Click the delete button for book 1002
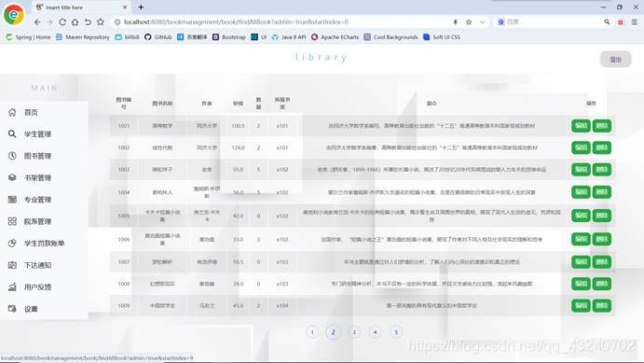 click(x=602, y=147)
